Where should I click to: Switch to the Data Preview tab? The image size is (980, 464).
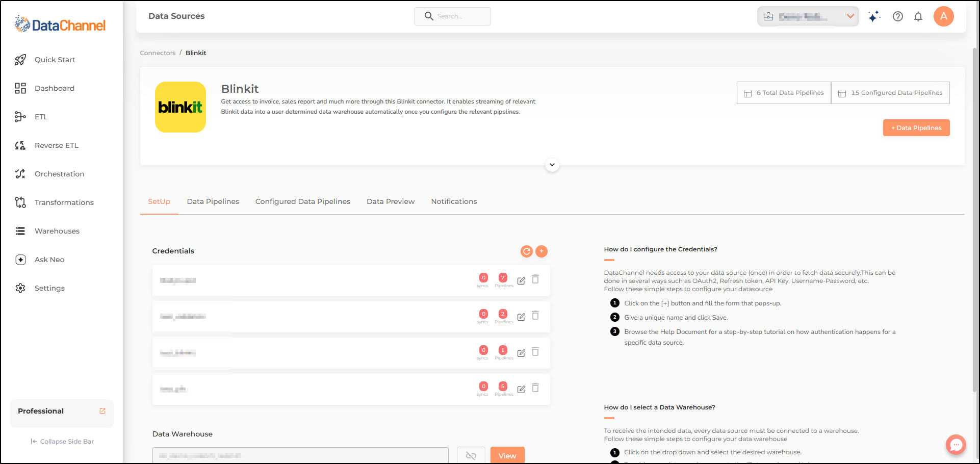(391, 201)
